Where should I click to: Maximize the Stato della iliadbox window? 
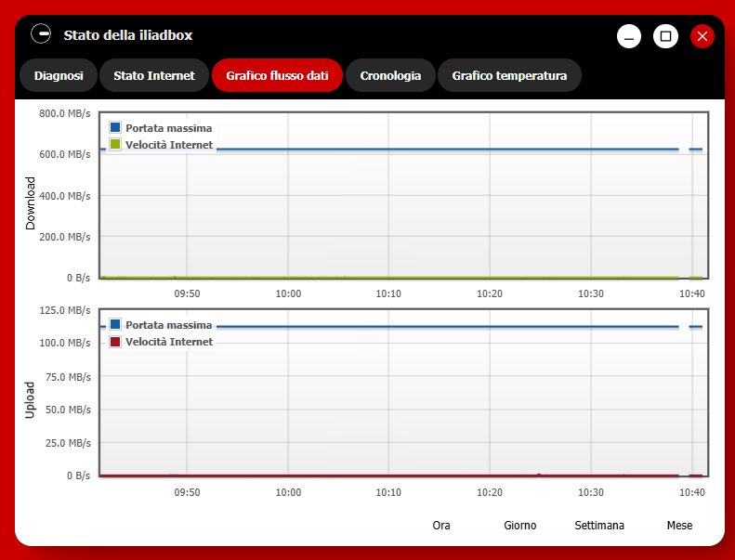pos(665,36)
